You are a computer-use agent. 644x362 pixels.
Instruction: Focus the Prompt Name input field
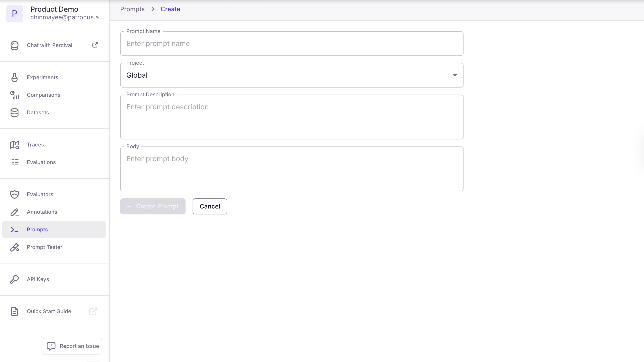coord(291,44)
